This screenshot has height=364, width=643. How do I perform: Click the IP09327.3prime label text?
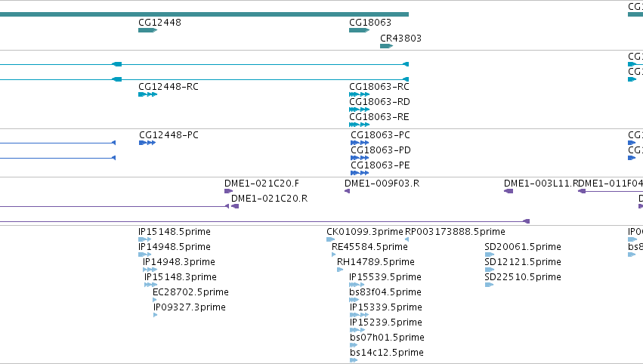pos(189,307)
